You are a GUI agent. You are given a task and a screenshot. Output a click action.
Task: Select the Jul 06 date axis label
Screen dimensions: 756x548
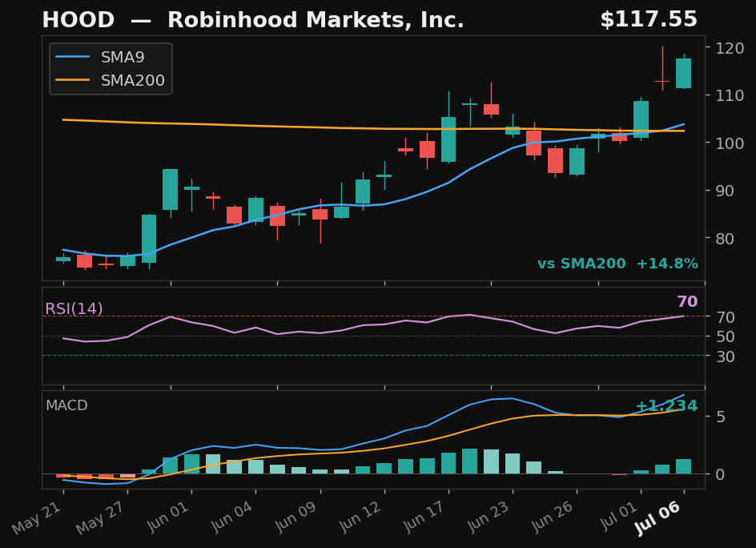[658, 518]
